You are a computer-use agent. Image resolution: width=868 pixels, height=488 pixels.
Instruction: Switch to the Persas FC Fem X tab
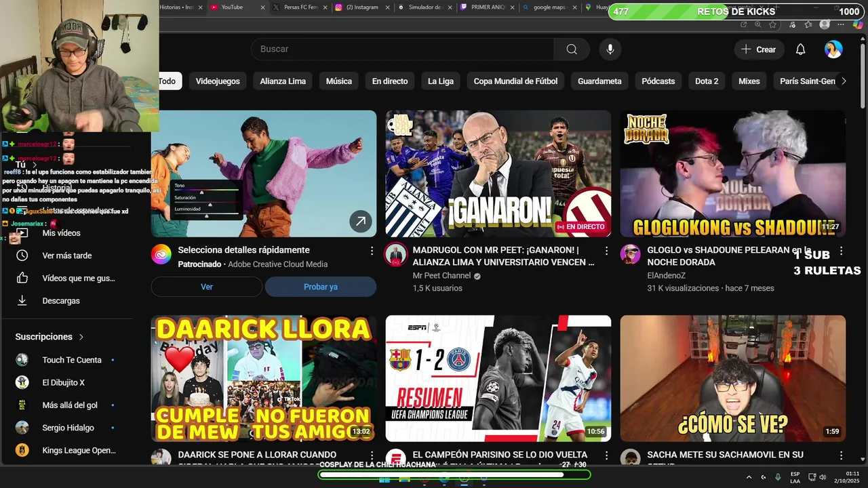coord(300,7)
